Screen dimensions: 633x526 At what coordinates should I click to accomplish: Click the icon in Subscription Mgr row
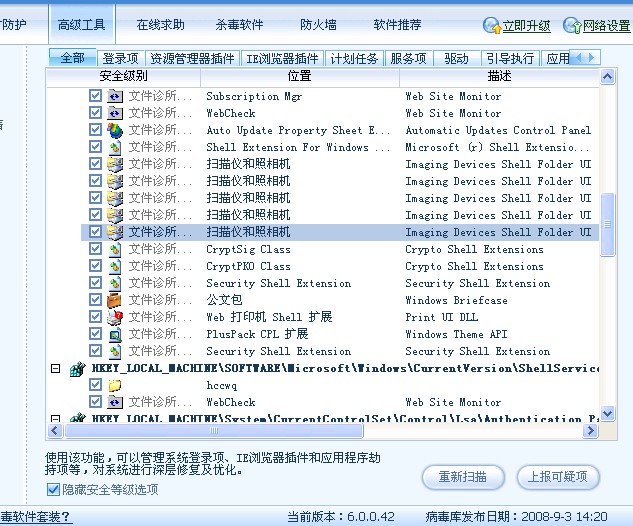click(x=115, y=96)
